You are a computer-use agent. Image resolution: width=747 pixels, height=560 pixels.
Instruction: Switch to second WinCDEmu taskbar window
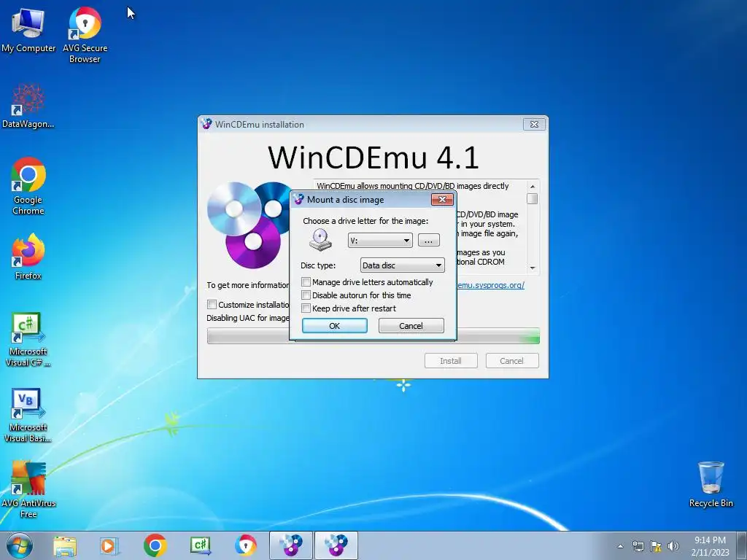(336, 545)
